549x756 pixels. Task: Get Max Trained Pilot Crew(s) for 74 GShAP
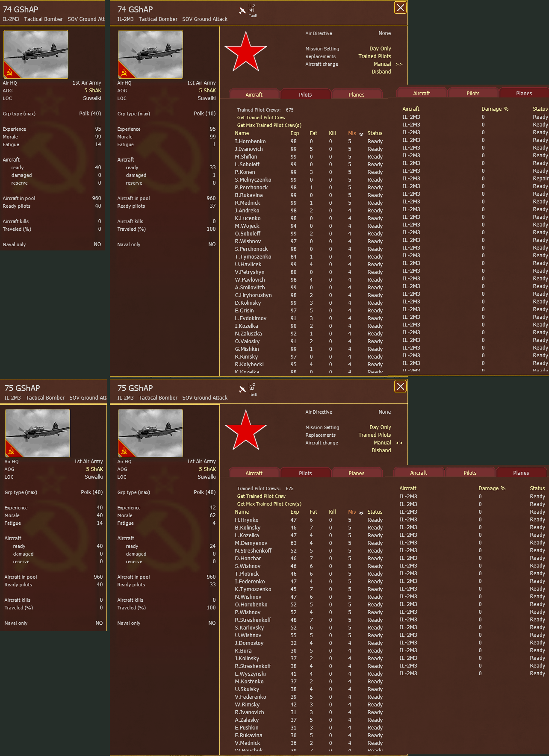[x=269, y=125]
